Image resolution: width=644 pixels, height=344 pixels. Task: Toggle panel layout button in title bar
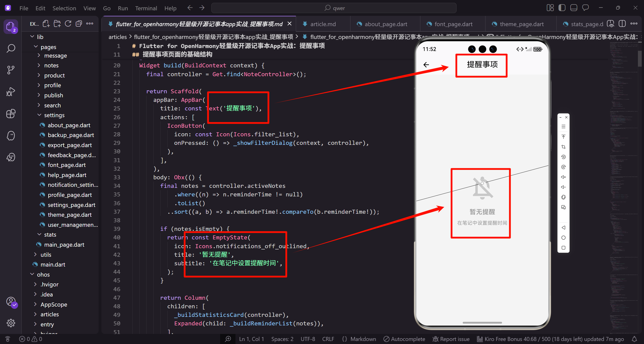(574, 8)
